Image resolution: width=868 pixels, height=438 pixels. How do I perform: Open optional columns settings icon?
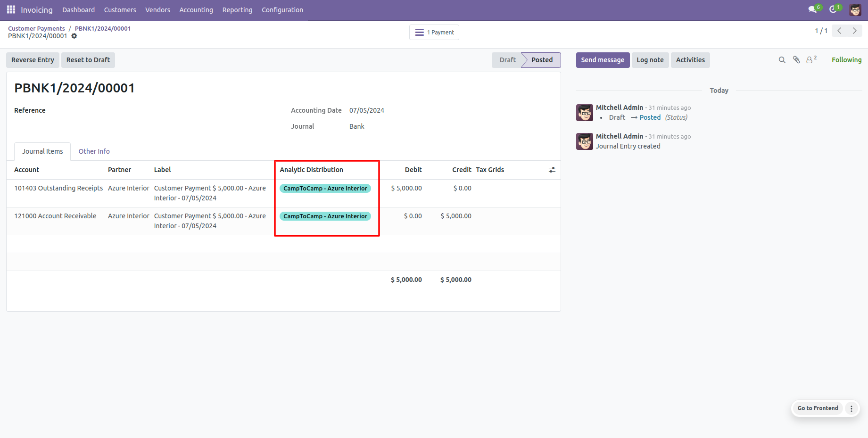[x=552, y=170]
